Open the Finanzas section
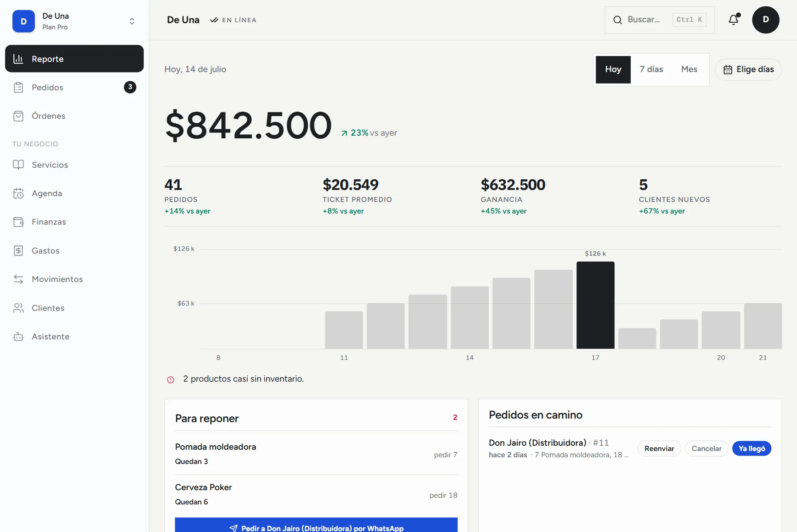Screen dimensions: 797x532 click(x=74, y=222)
